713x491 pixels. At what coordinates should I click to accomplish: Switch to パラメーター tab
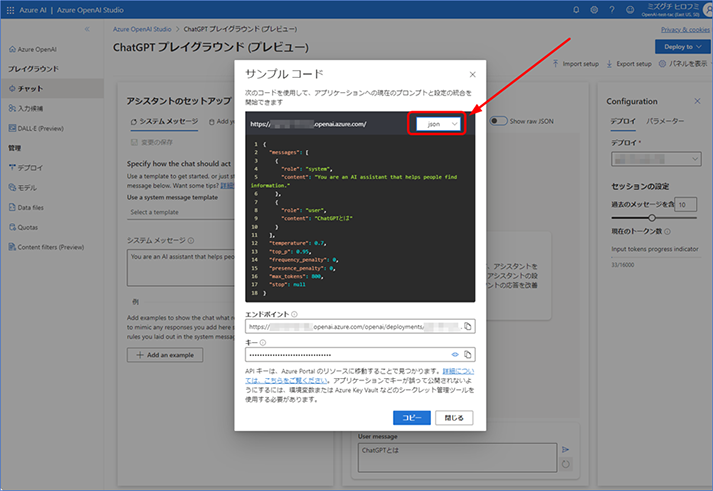click(x=665, y=121)
